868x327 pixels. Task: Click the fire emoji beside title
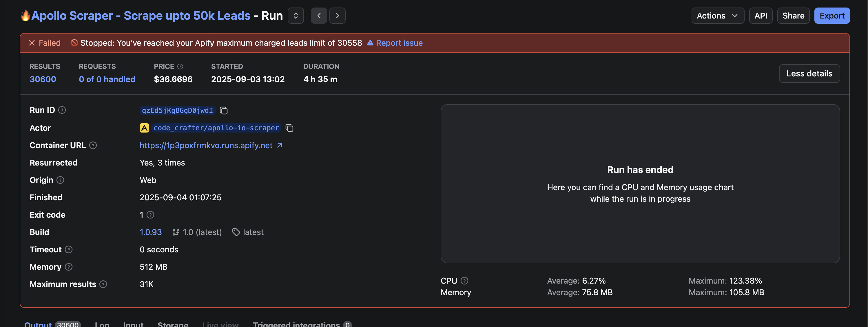click(25, 15)
